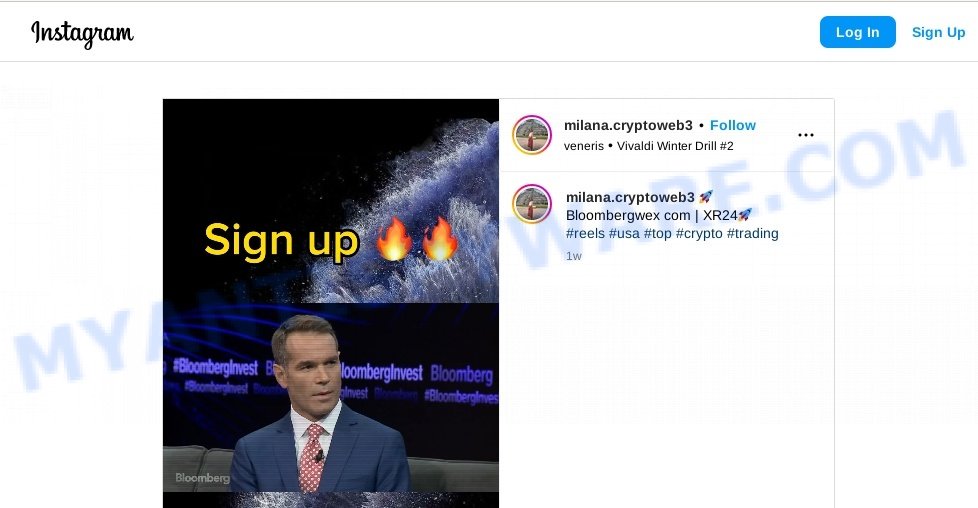978x508 pixels.
Task: Click the profile avatar beside the caption
Action: (x=532, y=204)
